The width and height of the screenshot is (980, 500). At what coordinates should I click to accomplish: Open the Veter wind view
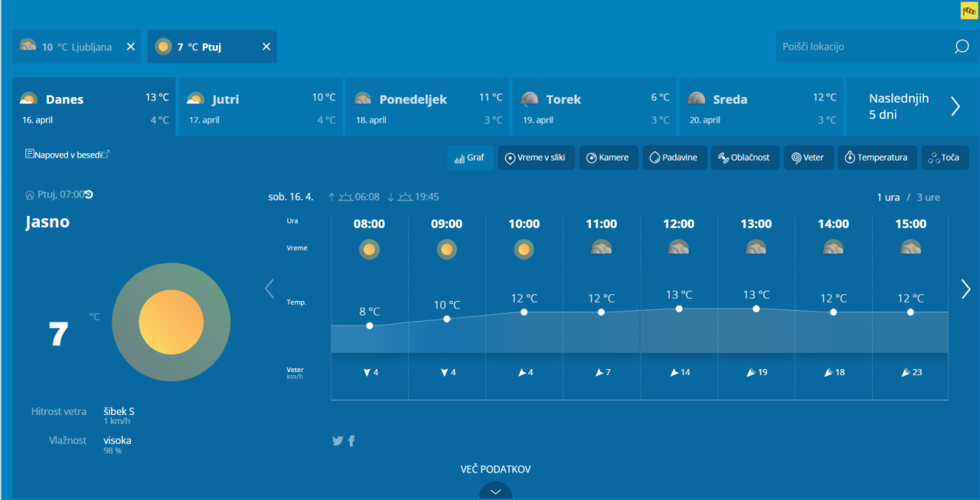click(x=808, y=158)
